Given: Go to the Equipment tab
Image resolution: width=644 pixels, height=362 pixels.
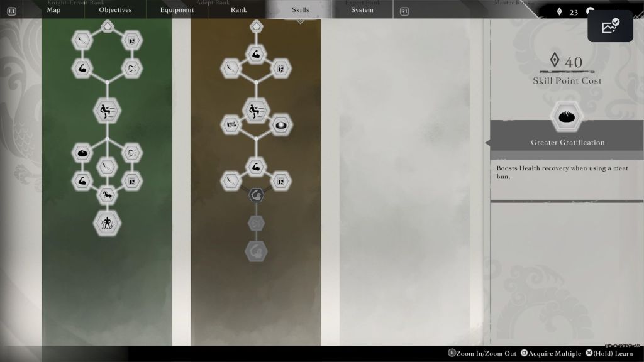Looking at the screenshot, I should pyautogui.click(x=177, y=10).
